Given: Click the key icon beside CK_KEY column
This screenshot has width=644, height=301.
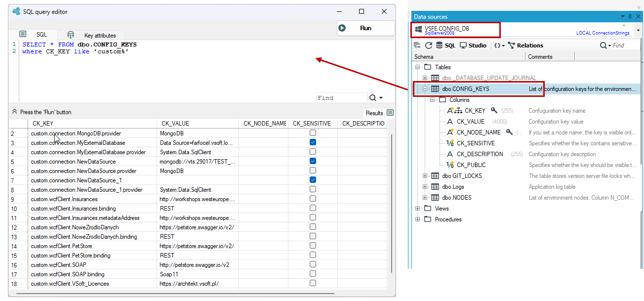Looking at the screenshot, I should [494, 111].
